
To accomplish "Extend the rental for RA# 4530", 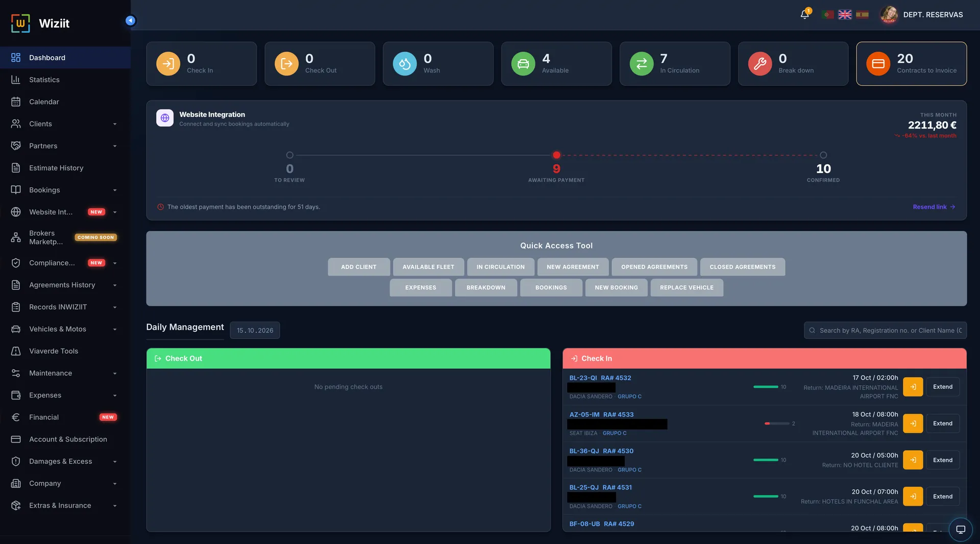I will [x=943, y=460].
